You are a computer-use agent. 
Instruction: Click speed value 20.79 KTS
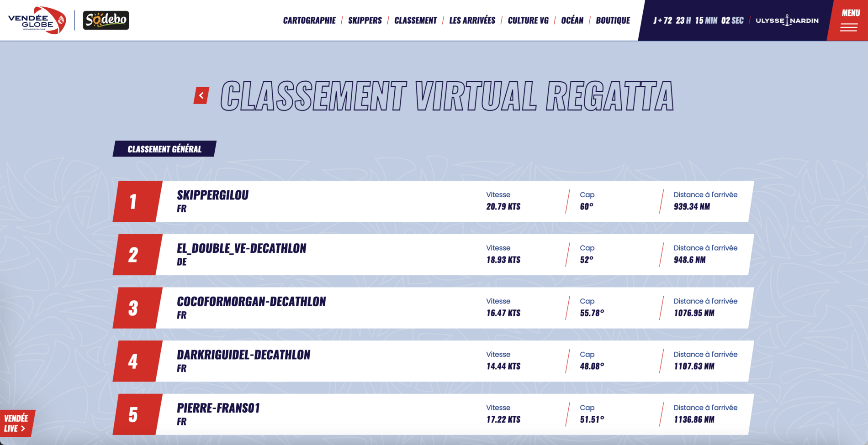coord(503,207)
